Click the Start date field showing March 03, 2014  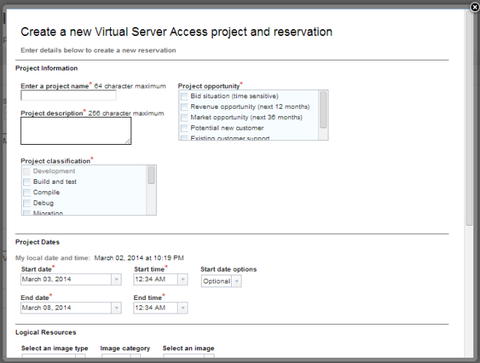(x=66, y=279)
